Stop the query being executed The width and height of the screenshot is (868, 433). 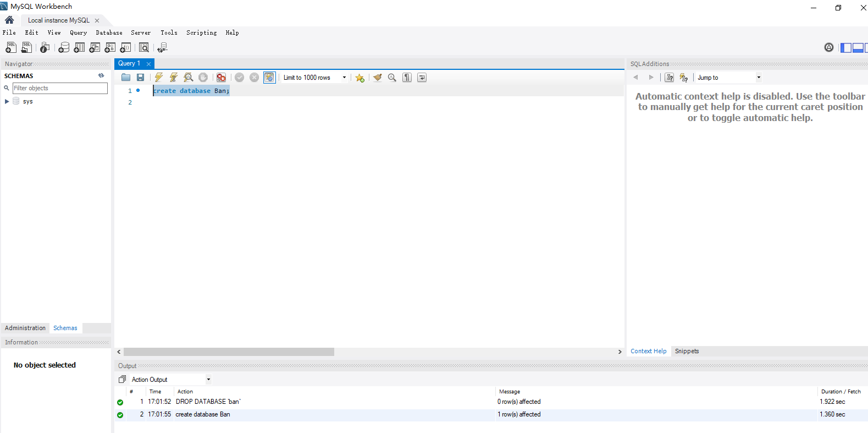tap(203, 78)
